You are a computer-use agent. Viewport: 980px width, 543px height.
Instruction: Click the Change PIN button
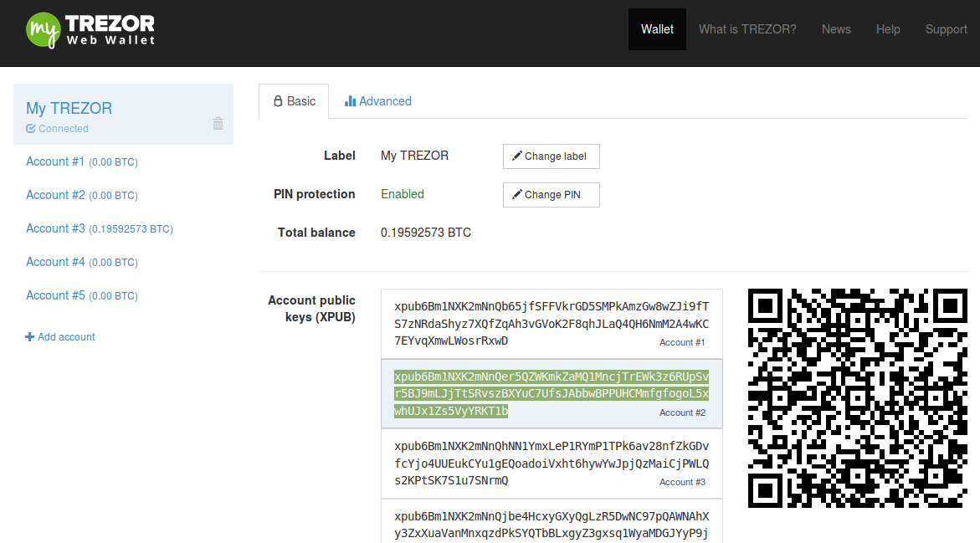point(552,195)
